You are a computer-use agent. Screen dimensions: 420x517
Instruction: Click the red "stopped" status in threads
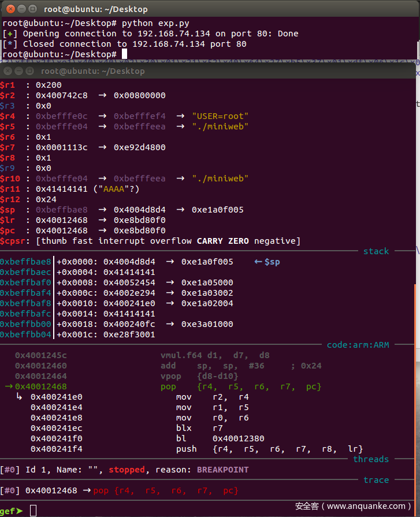click(127, 470)
